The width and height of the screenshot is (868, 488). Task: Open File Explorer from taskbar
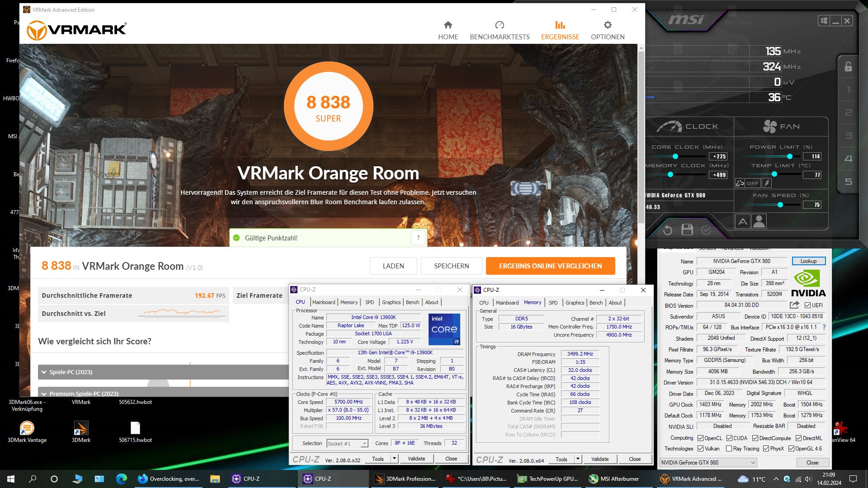tap(215, 479)
